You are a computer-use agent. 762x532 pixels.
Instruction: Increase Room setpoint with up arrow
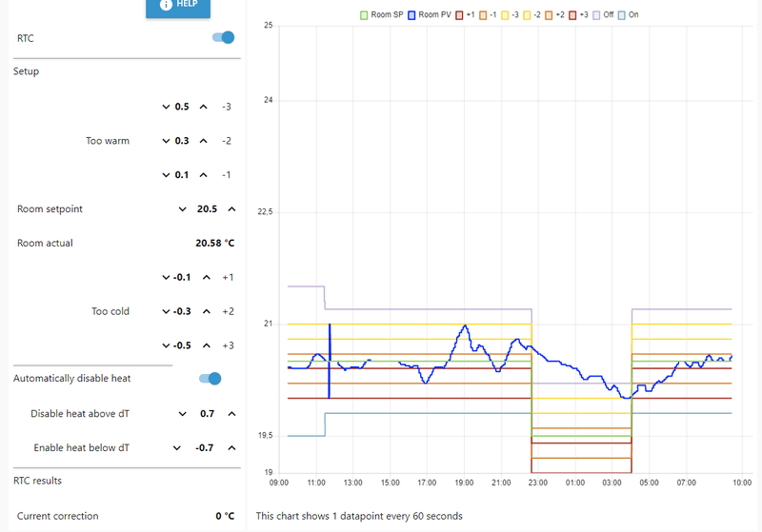tap(231, 209)
